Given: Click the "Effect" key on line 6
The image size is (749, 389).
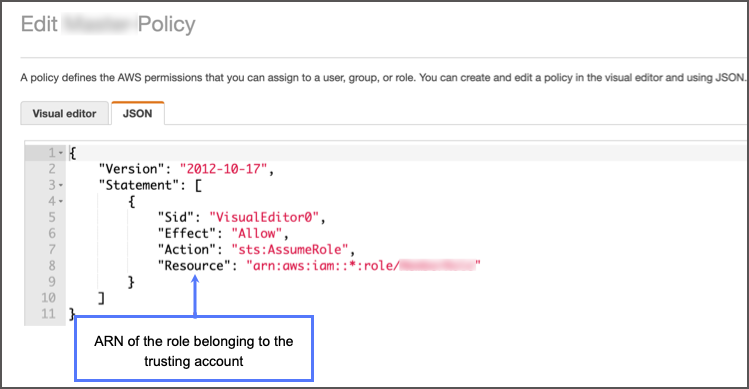Looking at the screenshot, I should 187,234.
